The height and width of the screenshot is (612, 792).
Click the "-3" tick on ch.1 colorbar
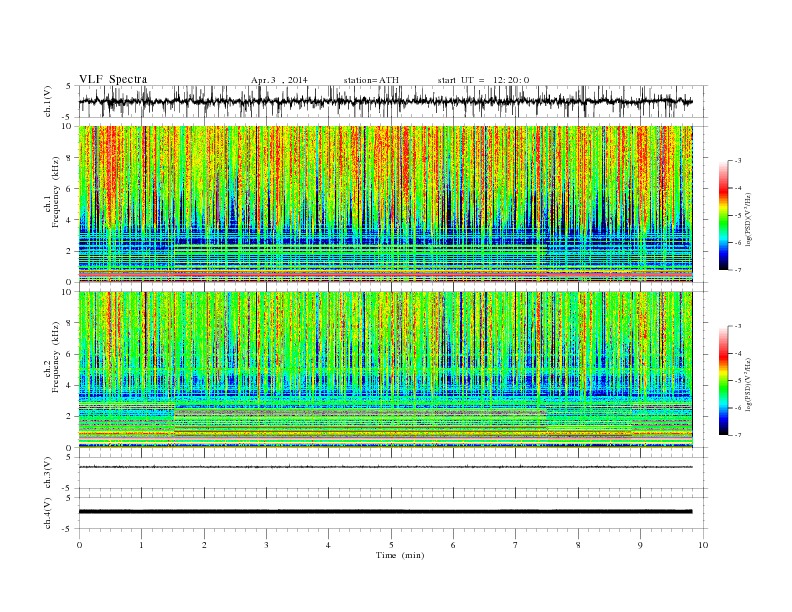click(x=737, y=161)
